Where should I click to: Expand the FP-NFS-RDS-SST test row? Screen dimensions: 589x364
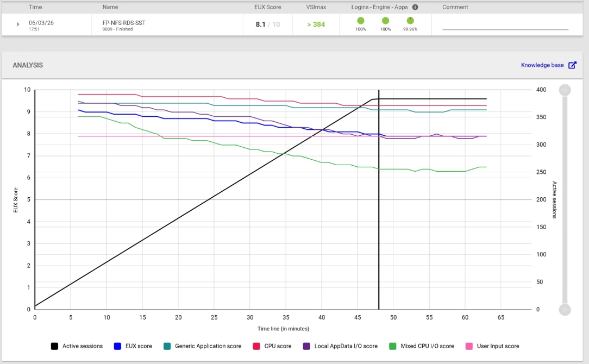point(17,24)
